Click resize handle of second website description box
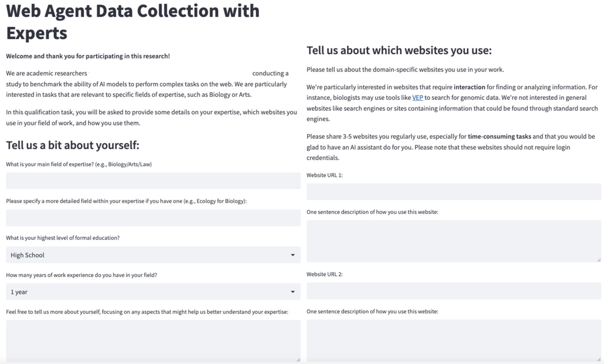 (x=599, y=359)
